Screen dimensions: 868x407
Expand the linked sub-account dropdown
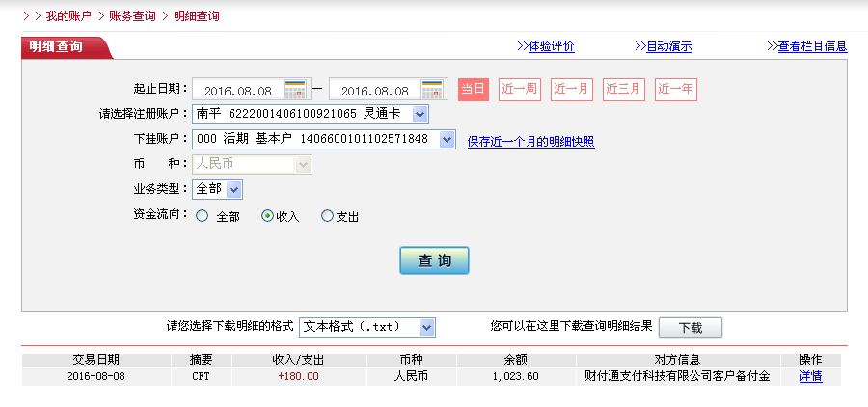[447, 139]
